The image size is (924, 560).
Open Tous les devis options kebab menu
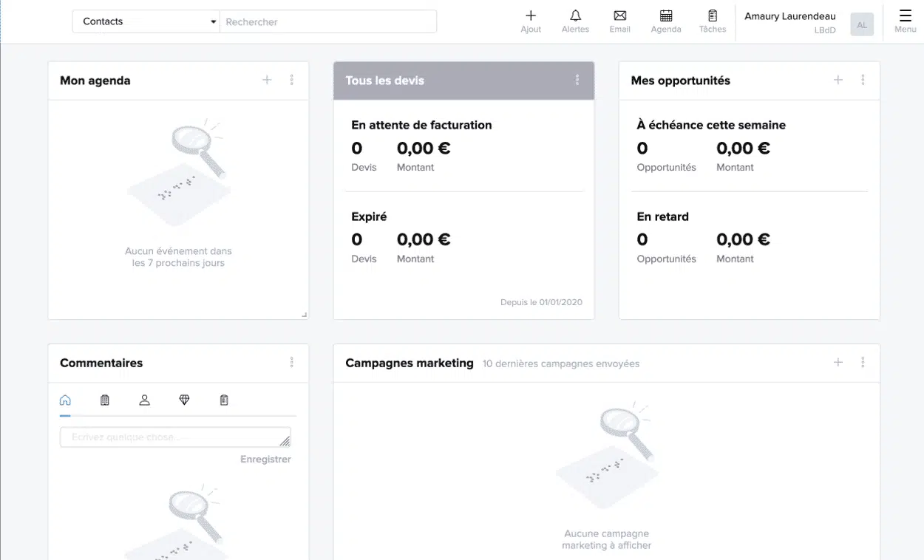click(577, 80)
